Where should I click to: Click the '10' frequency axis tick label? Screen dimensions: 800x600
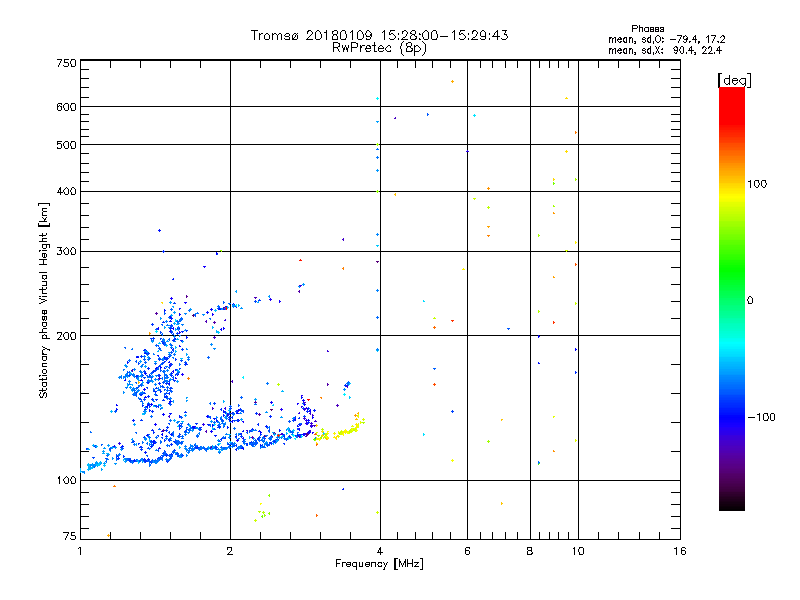click(578, 551)
